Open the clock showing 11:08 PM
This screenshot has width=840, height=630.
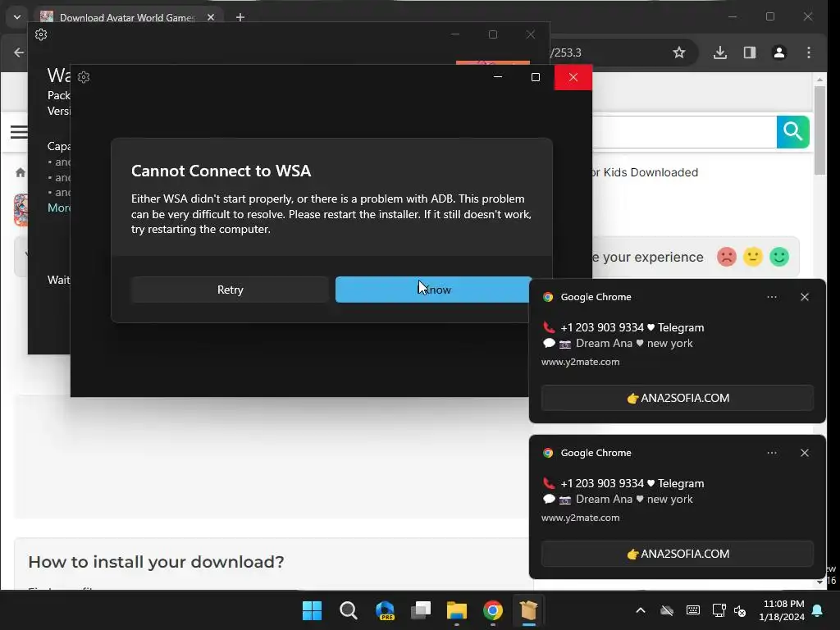782,610
